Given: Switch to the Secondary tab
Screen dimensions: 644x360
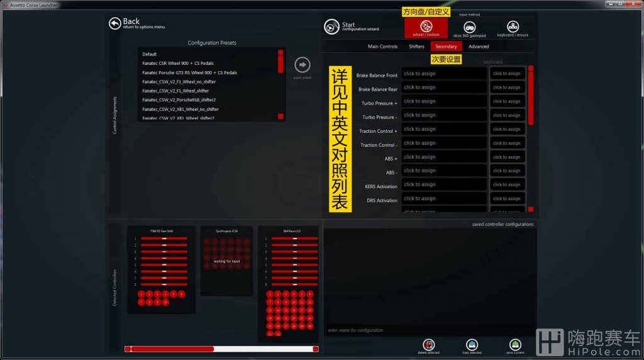Looking at the screenshot, I should click(x=446, y=47).
